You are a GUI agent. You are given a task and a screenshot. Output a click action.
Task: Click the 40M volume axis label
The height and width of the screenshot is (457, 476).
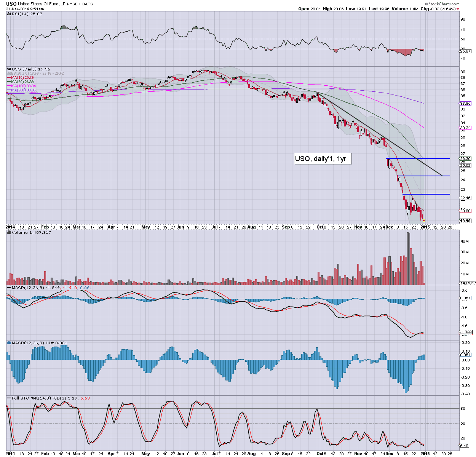pos(464,241)
